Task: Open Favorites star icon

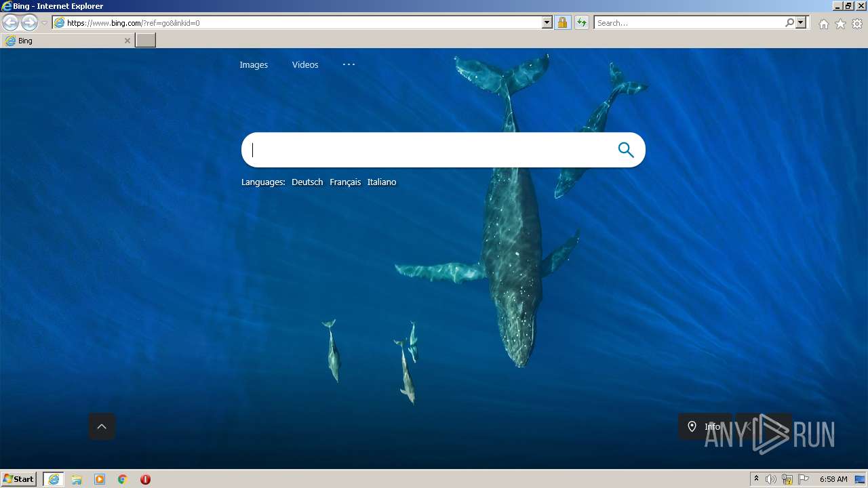Action: pyautogui.click(x=840, y=24)
